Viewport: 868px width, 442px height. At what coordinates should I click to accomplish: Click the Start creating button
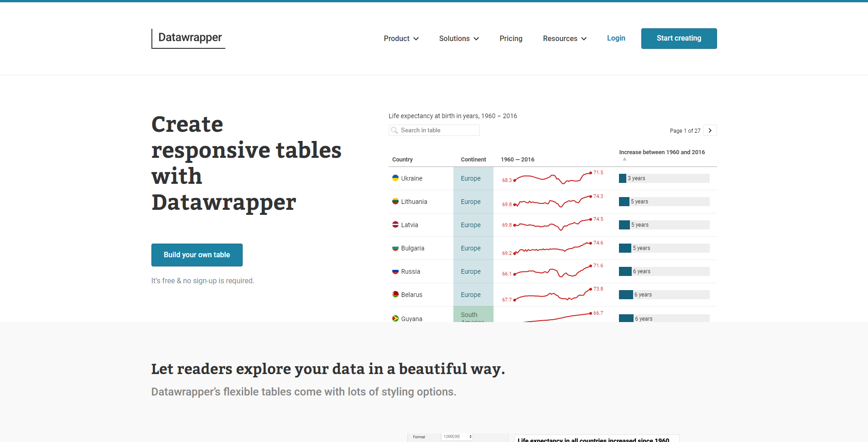click(679, 38)
